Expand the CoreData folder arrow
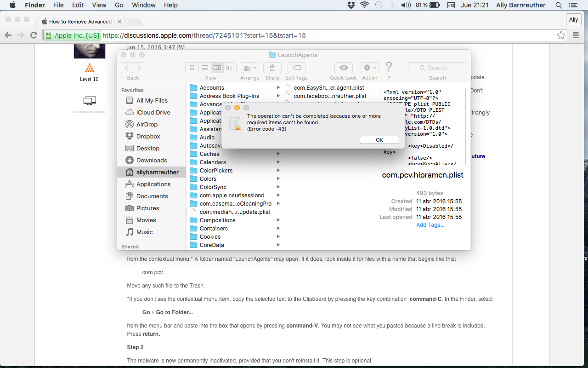The height and width of the screenshot is (368, 588). click(278, 245)
